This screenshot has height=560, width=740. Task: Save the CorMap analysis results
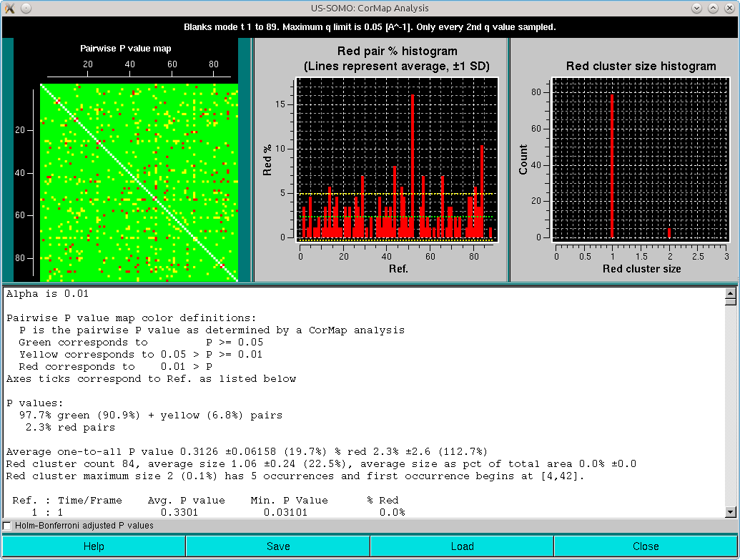[278, 545]
